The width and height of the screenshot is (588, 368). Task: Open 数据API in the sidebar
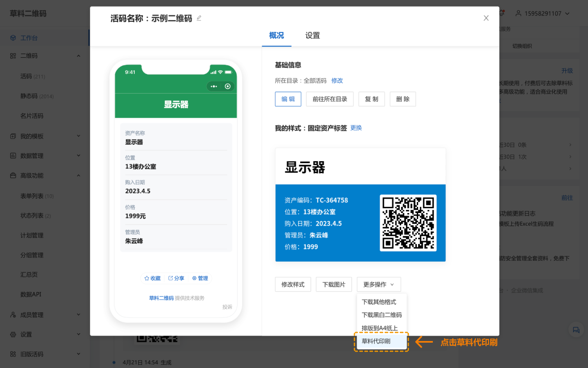coord(31,294)
